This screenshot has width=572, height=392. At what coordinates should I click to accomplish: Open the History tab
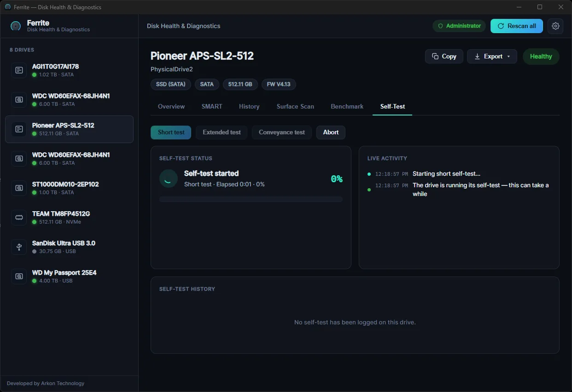[x=249, y=106]
